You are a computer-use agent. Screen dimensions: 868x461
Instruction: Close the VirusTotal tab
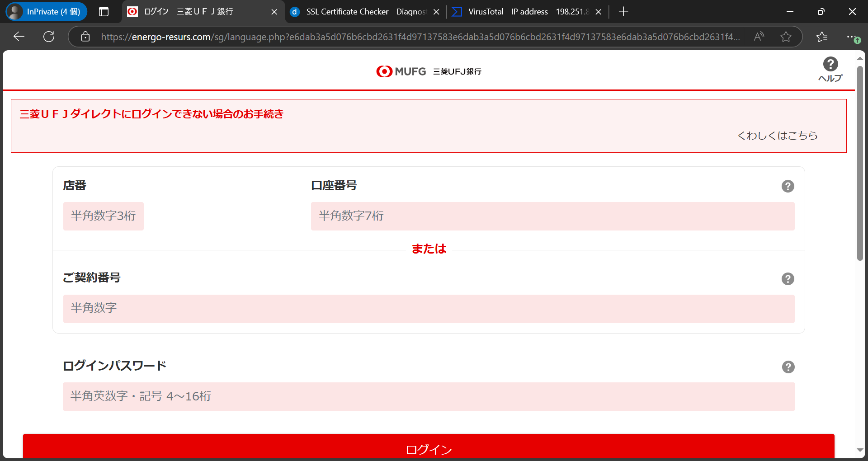pos(599,12)
